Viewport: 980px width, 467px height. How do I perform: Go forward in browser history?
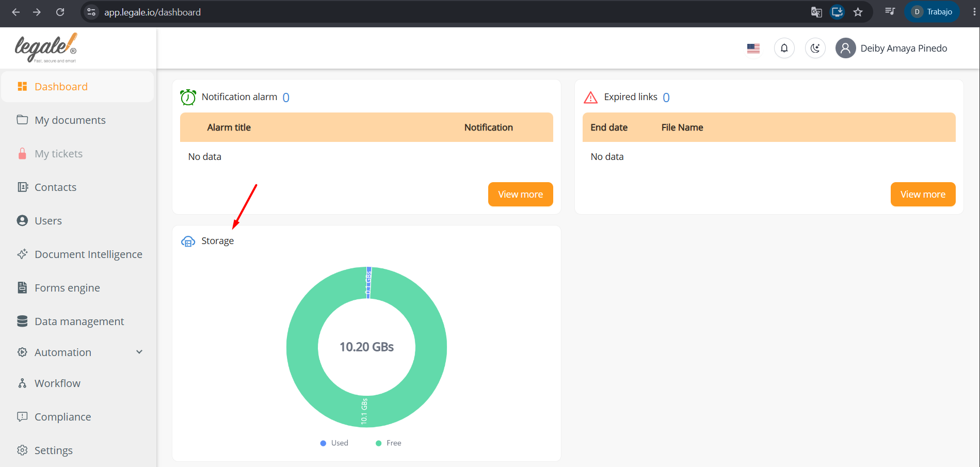(x=37, y=12)
